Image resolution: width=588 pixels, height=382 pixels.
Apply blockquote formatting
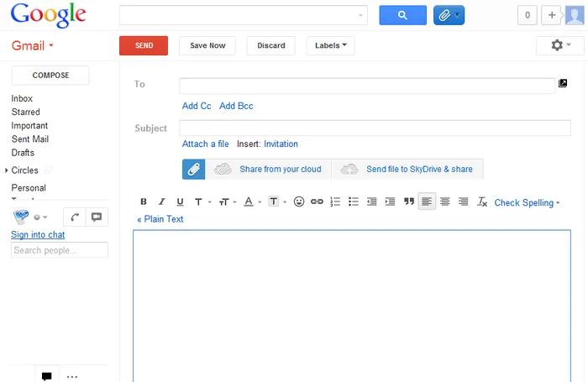point(409,202)
